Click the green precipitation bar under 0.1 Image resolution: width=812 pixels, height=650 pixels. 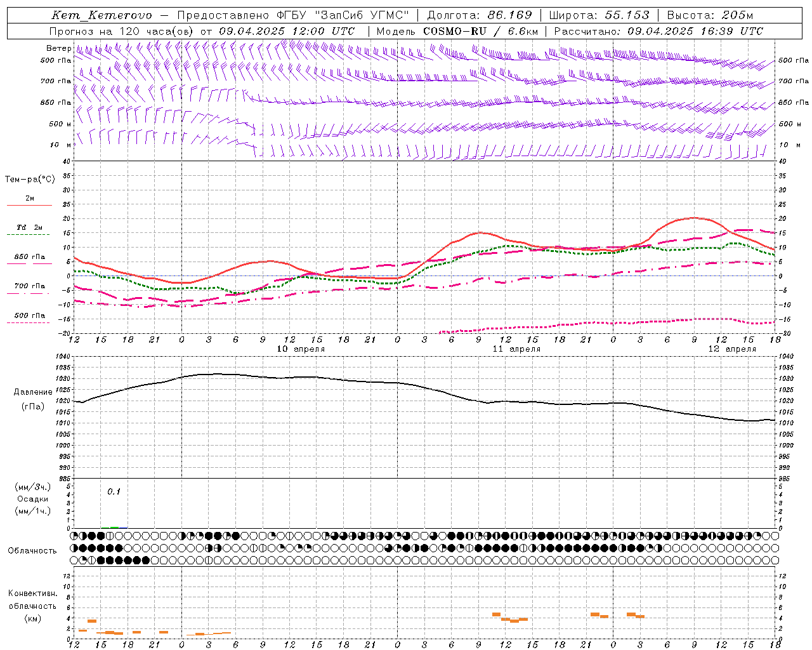[x=114, y=527]
